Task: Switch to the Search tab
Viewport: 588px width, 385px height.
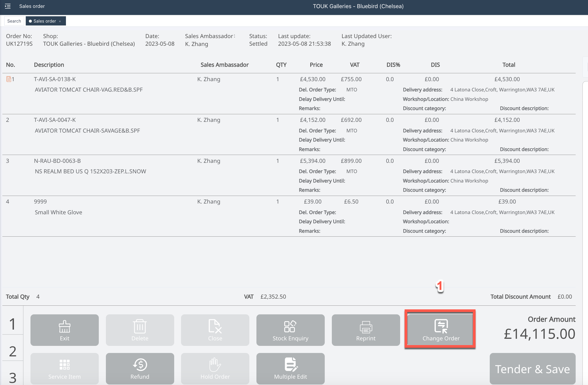Action: [14, 21]
